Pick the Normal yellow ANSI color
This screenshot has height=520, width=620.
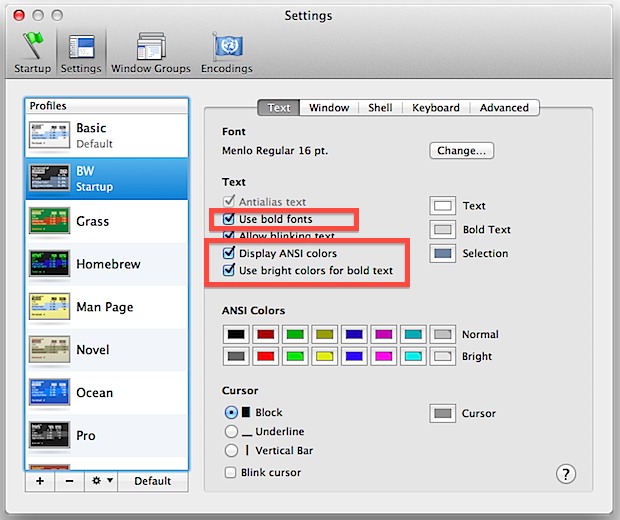pyautogui.click(x=325, y=335)
